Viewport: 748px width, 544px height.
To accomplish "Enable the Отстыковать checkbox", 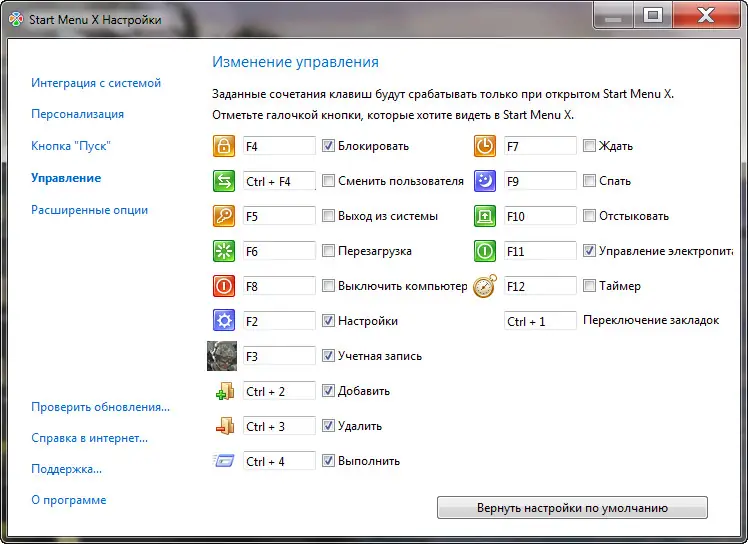I will [x=589, y=216].
